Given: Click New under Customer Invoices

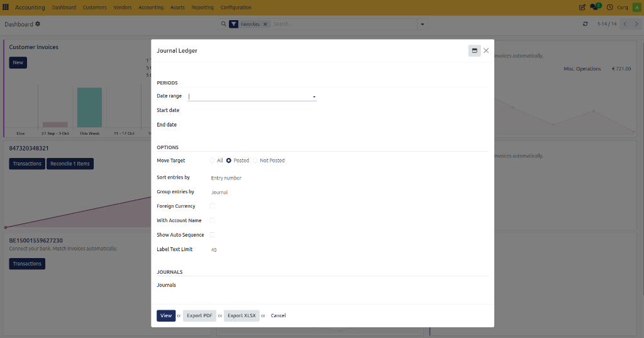Looking at the screenshot, I should 18,62.
